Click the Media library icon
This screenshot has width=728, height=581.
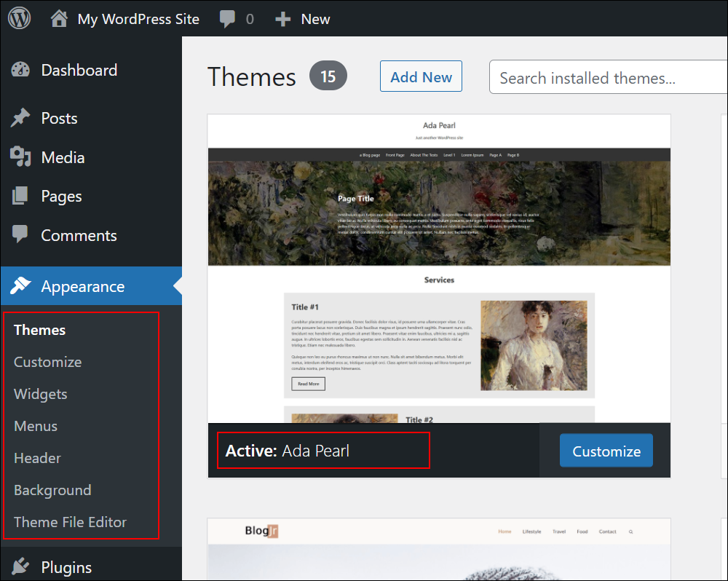coord(20,157)
